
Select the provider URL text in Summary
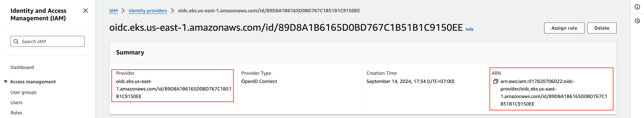pyautogui.click(x=173, y=89)
